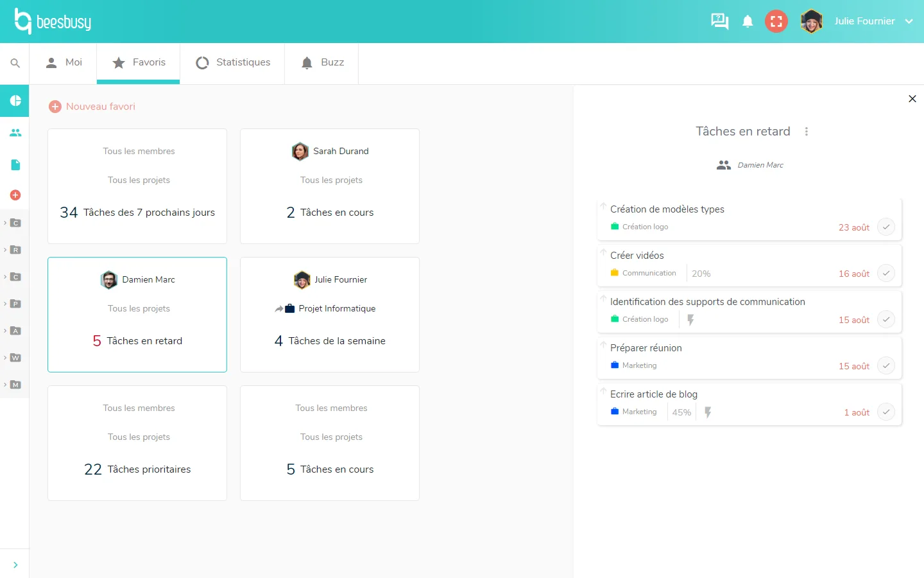Click the Communication project label
This screenshot has height=578, width=924.
(x=649, y=273)
